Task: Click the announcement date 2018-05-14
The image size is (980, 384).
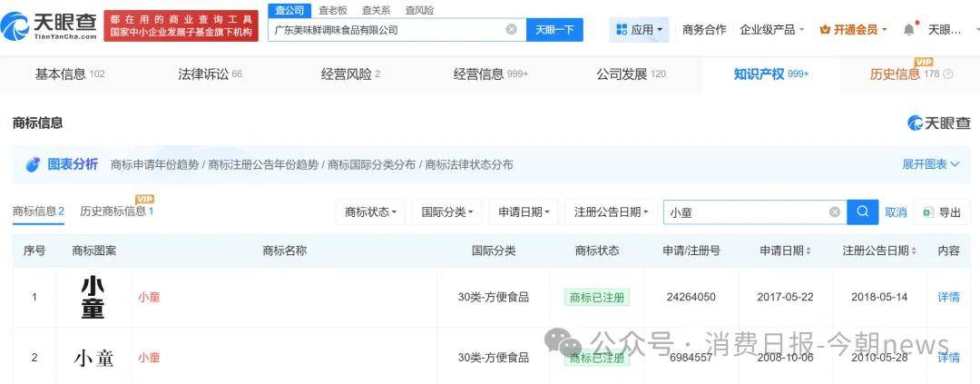Action: (x=878, y=297)
